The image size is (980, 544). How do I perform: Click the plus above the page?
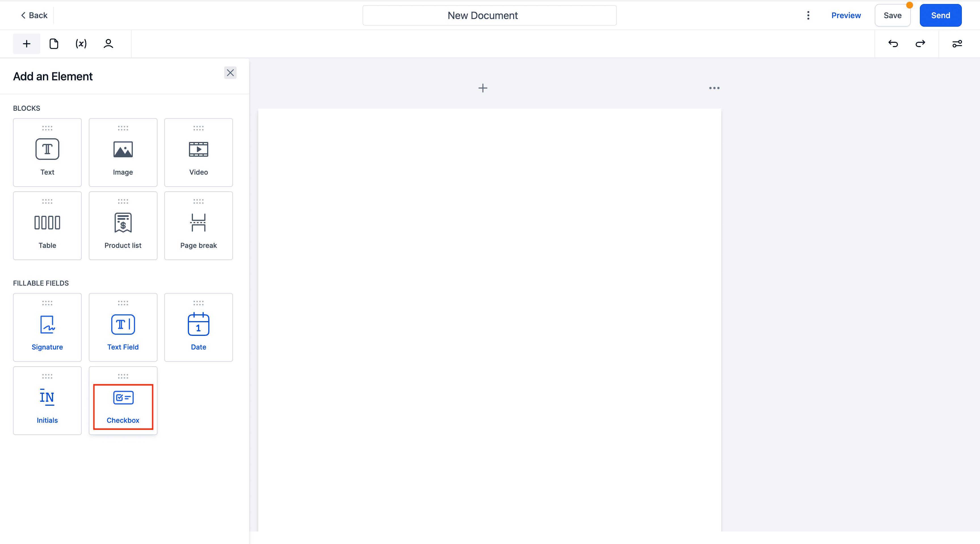coord(483,88)
